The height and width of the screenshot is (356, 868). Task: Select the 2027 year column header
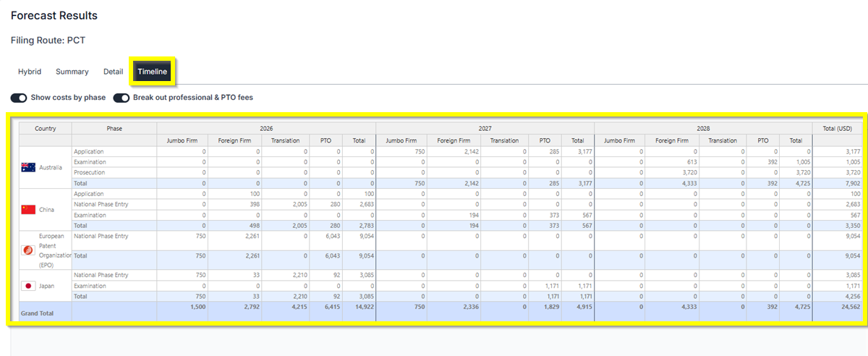point(485,129)
